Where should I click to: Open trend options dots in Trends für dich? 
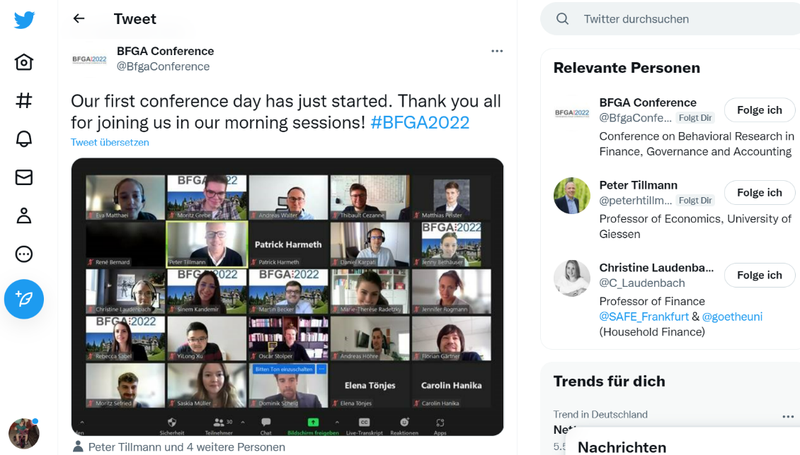pos(788,417)
